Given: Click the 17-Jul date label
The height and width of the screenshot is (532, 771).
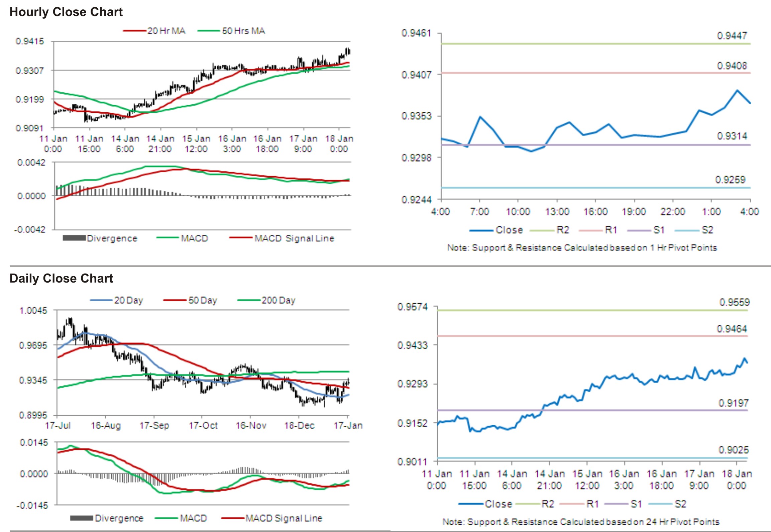Looking at the screenshot, I should [58, 425].
